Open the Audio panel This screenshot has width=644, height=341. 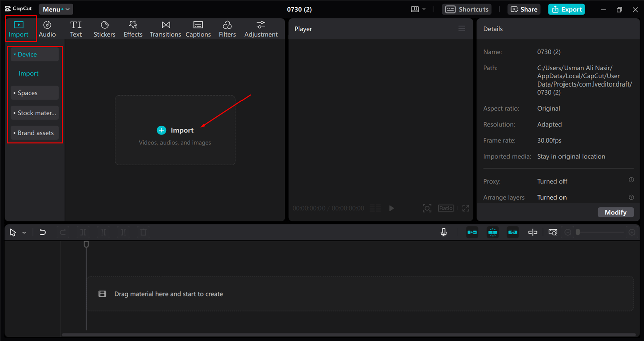click(47, 29)
